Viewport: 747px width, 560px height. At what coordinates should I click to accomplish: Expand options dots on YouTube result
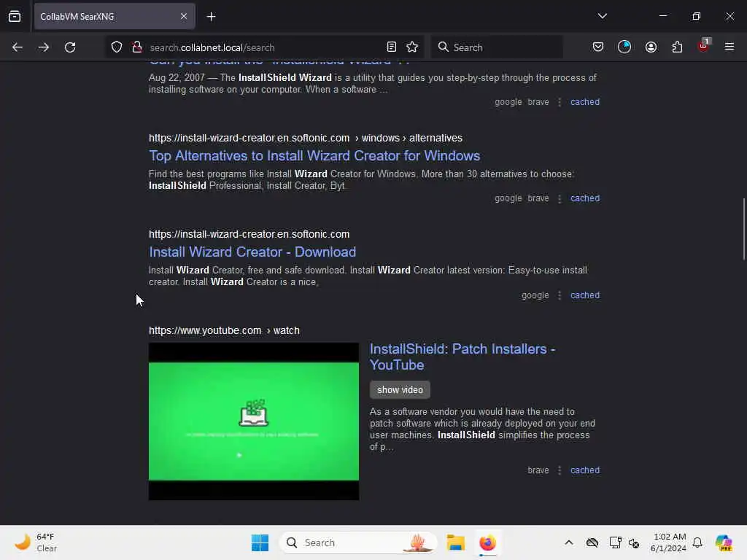(x=560, y=470)
